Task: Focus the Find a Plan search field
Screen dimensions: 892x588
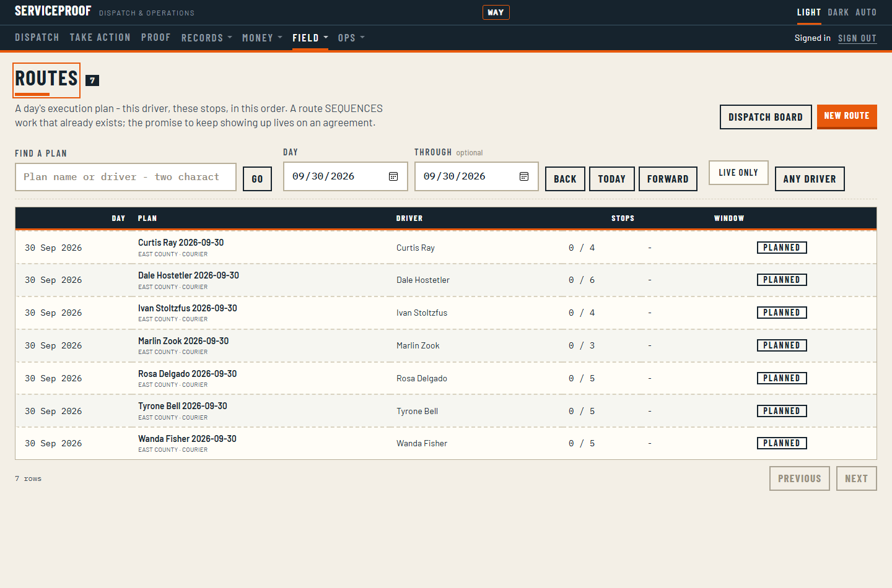Action: coord(126,177)
